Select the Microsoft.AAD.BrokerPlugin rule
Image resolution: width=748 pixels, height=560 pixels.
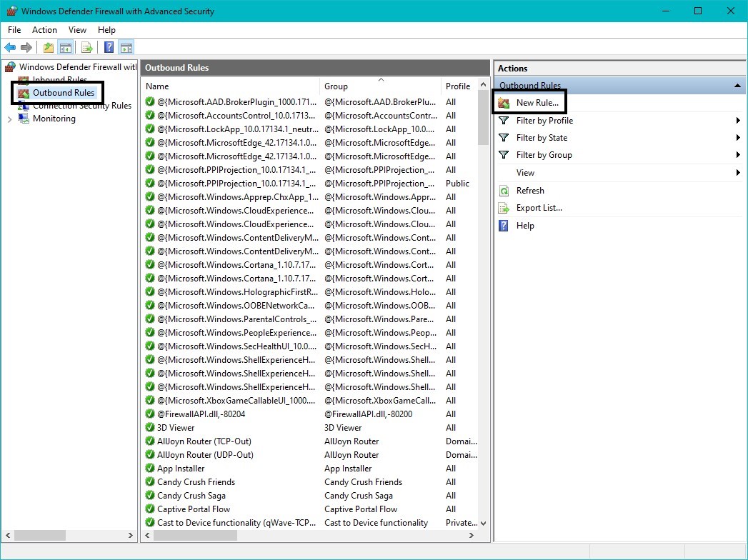coord(310,101)
